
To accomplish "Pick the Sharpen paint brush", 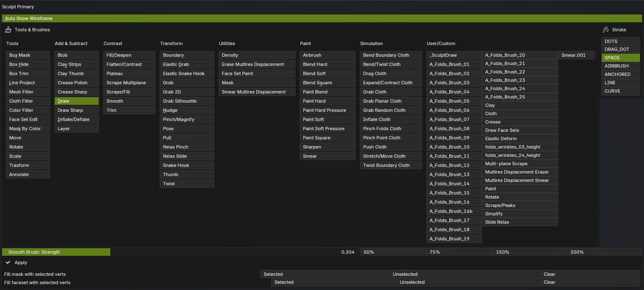I will (328, 147).
